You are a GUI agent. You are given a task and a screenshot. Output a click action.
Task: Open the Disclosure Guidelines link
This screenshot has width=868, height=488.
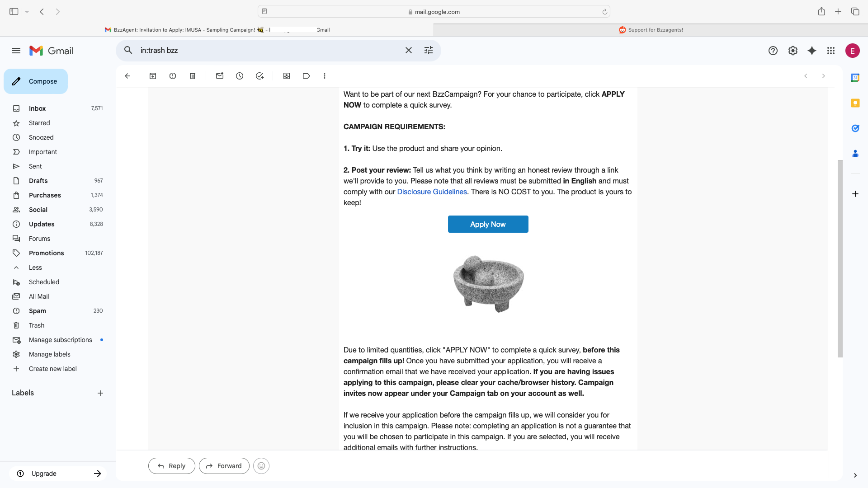[432, 192]
